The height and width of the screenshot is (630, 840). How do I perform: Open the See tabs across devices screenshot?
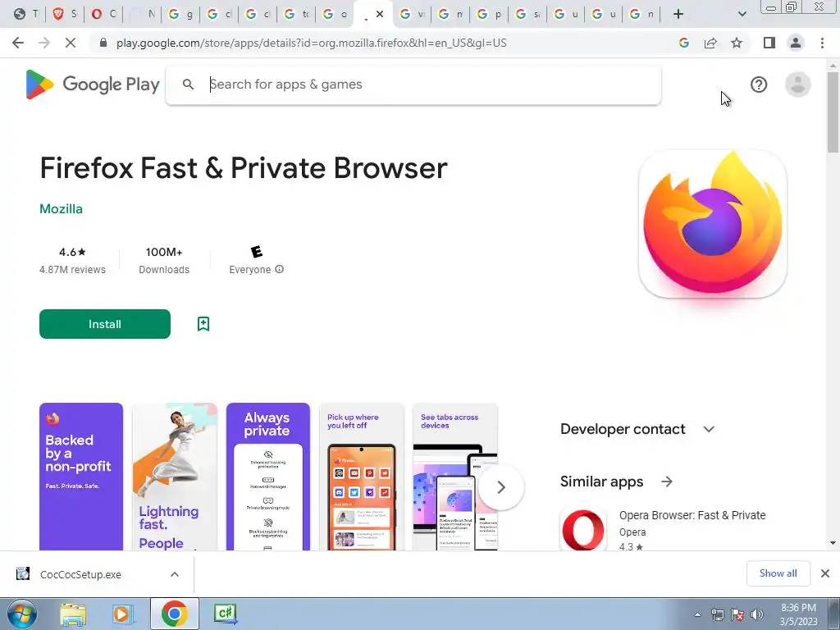coord(454,477)
